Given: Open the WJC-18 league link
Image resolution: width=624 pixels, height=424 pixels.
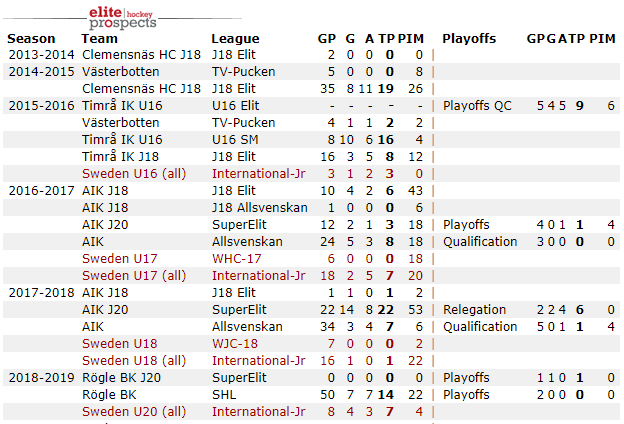Looking at the screenshot, I should click(236, 343).
